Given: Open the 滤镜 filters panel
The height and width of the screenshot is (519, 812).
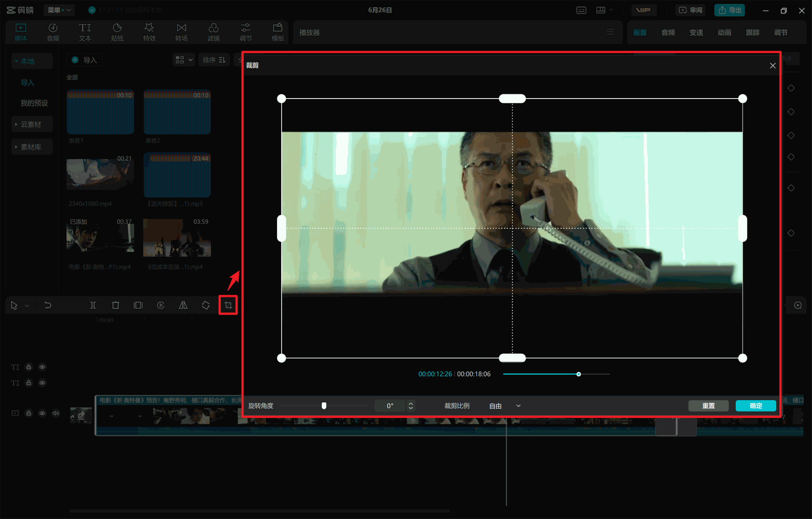Looking at the screenshot, I should (214, 32).
